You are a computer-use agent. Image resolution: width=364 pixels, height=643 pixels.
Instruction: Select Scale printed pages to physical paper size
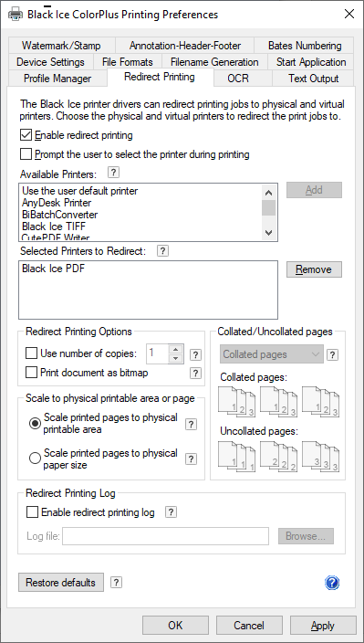point(36,459)
